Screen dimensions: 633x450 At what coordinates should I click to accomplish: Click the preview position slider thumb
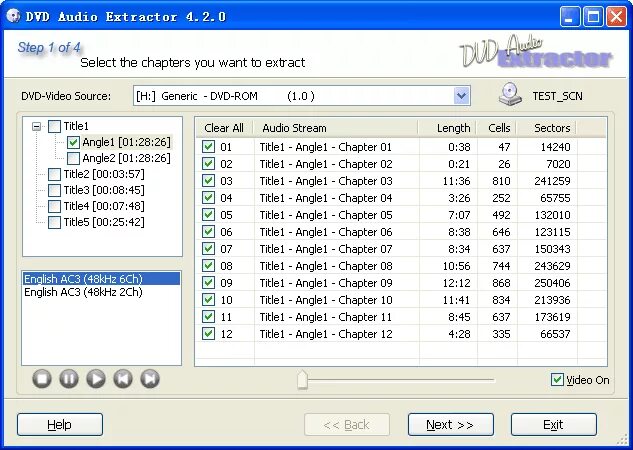(302, 380)
